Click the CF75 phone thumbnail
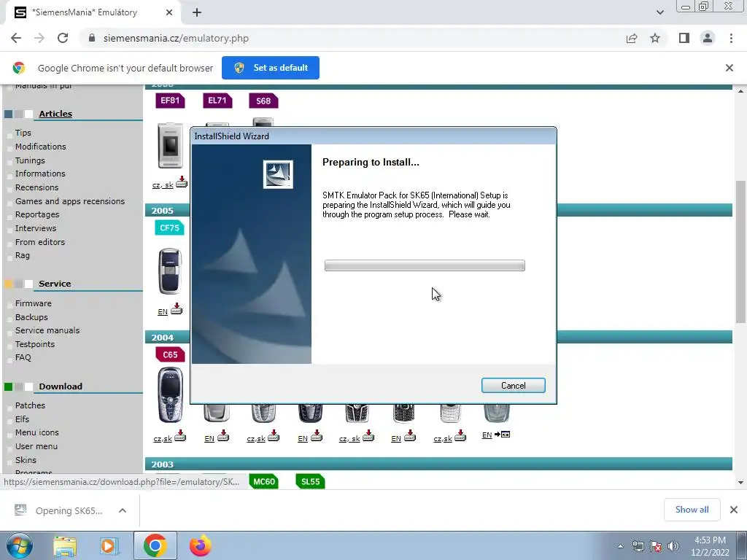Screen dimensions: 747x560 click(170, 271)
